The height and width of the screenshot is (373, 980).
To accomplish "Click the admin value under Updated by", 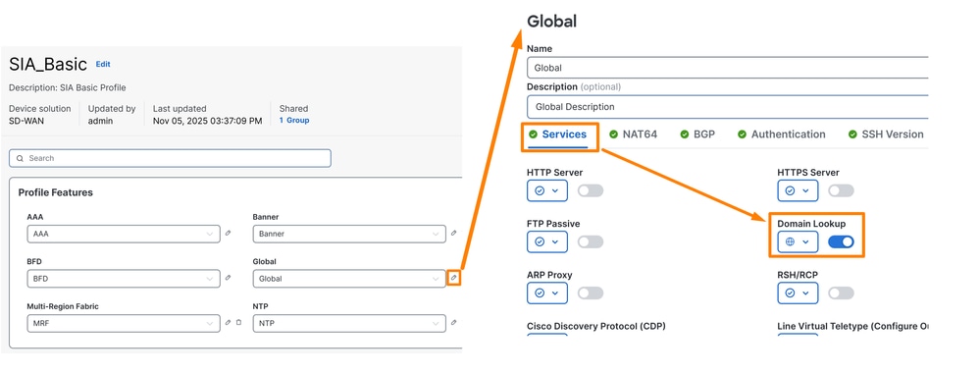I will [100, 120].
